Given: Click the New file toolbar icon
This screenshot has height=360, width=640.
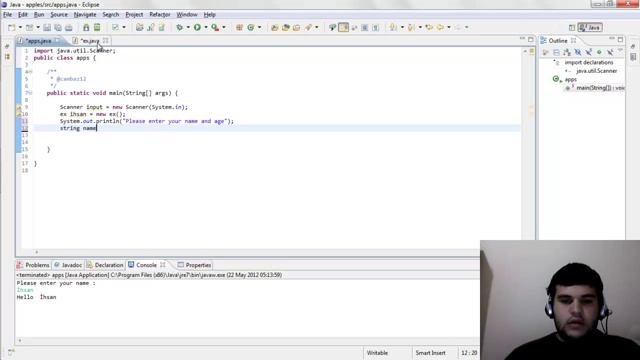Looking at the screenshot, I should pos(11,28).
